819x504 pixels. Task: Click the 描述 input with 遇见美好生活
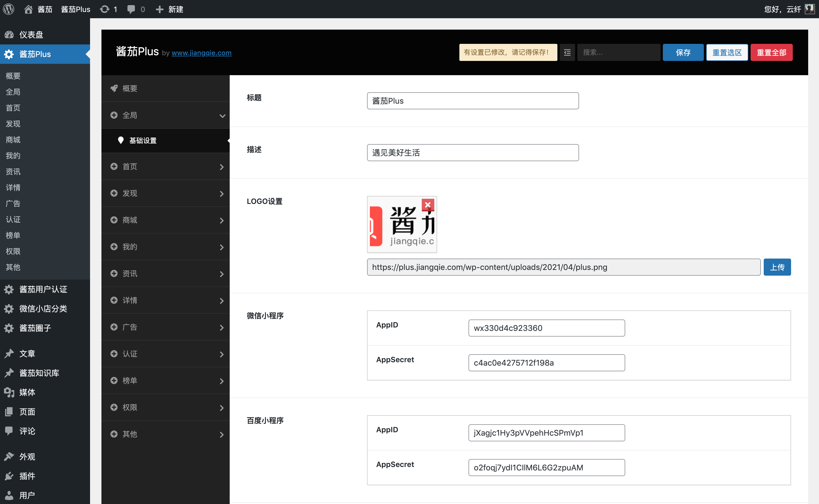coord(473,153)
